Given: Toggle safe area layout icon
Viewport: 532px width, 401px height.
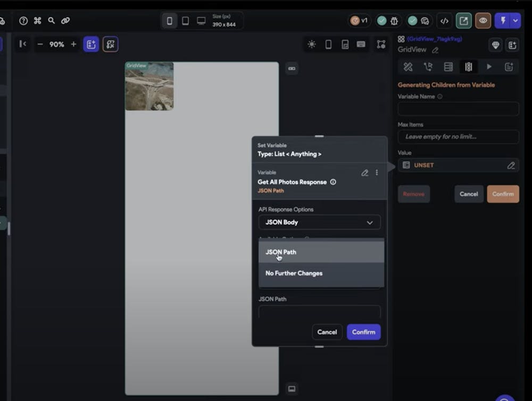Looking at the screenshot, I should pos(345,45).
